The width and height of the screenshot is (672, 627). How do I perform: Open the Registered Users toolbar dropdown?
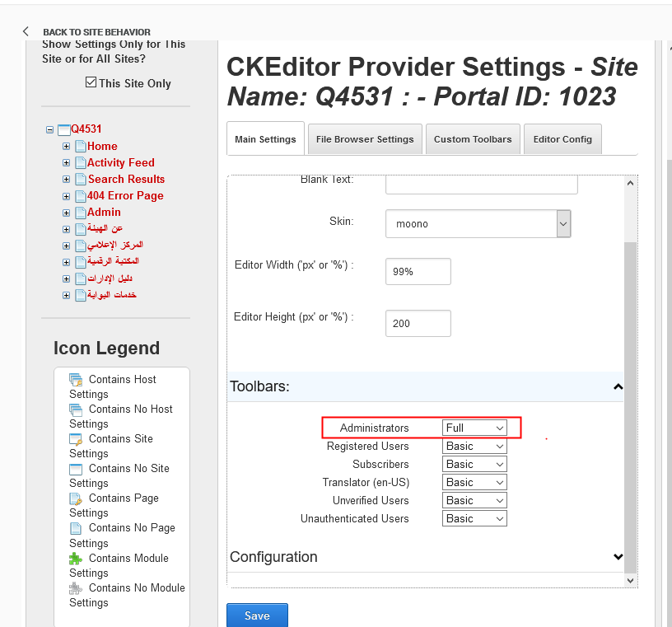click(x=474, y=446)
